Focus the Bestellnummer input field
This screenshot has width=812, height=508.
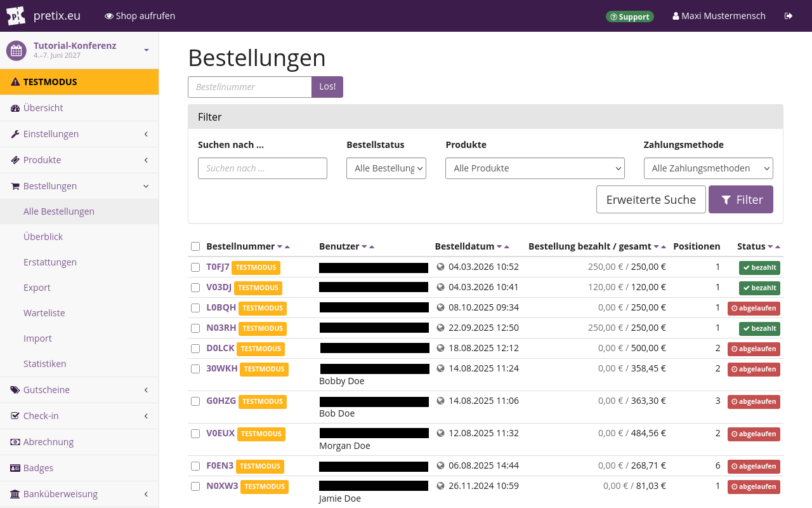pos(250,87)
